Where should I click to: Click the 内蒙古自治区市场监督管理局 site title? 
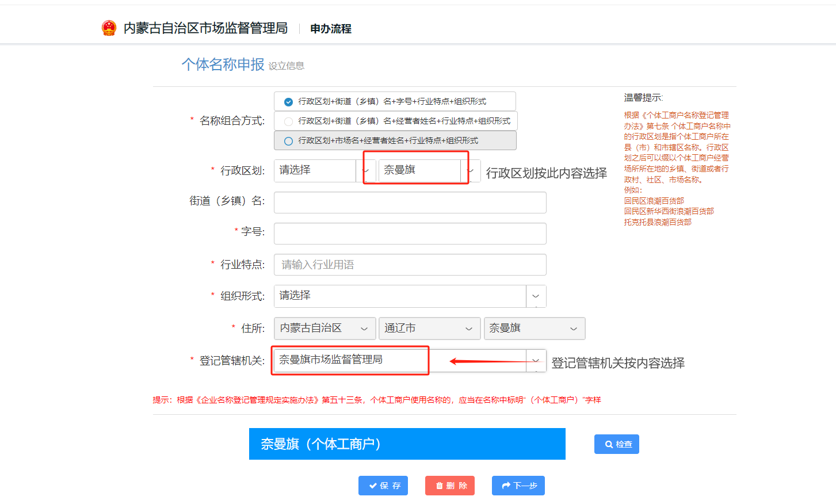pos(205,28)
